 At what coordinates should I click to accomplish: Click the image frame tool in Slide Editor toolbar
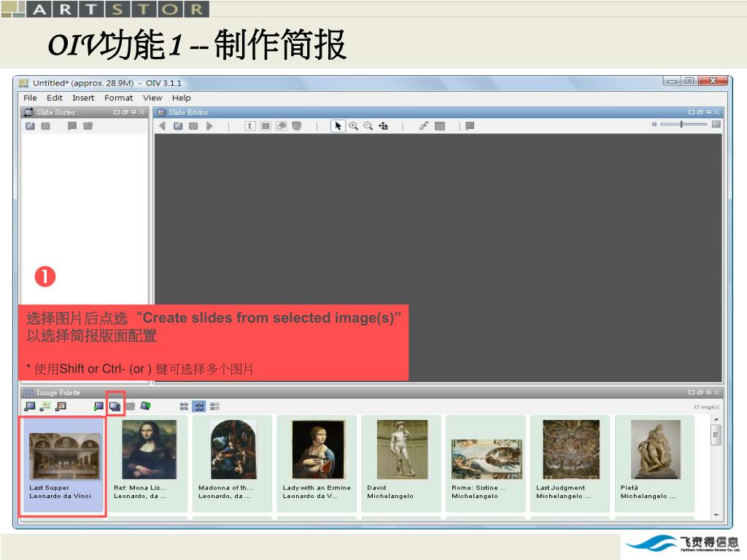pyautogui.click(x=266, y=125)
